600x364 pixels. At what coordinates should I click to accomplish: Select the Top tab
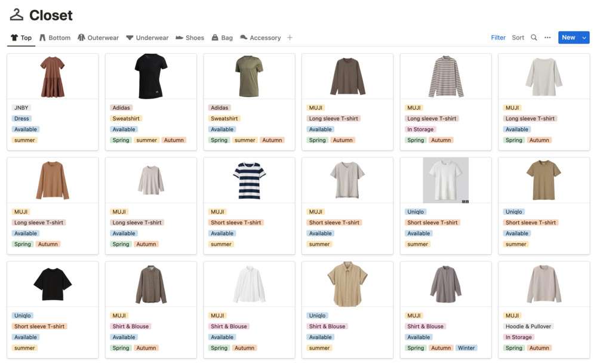(x=21, y=38)
